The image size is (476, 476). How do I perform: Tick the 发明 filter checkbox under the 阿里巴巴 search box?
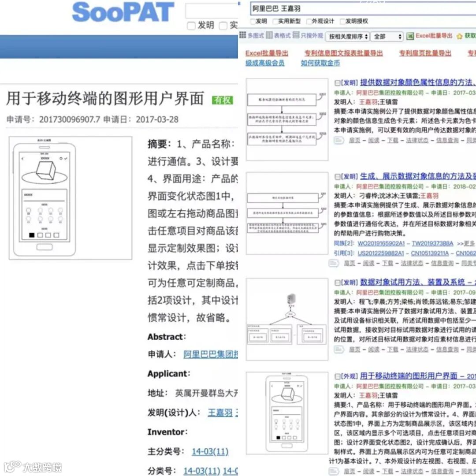(253, 21)
